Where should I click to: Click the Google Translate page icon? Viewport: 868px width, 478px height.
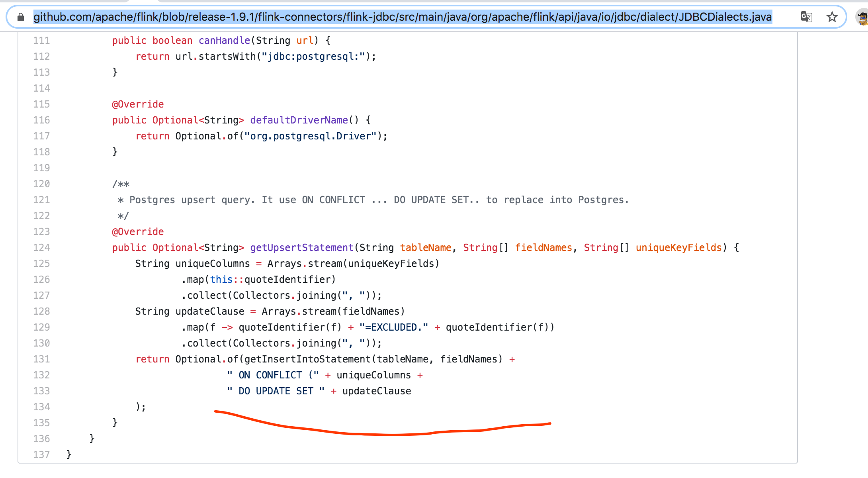[806, 17]
